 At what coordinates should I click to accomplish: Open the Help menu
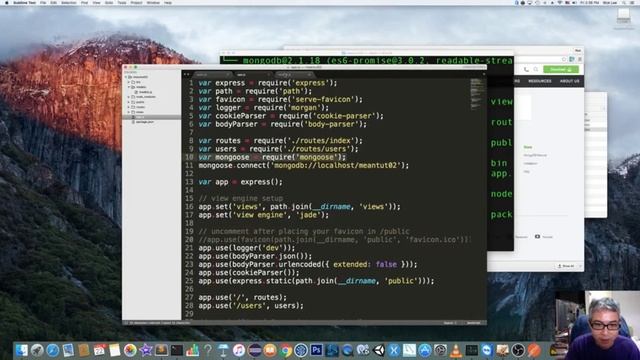[168, 2]
